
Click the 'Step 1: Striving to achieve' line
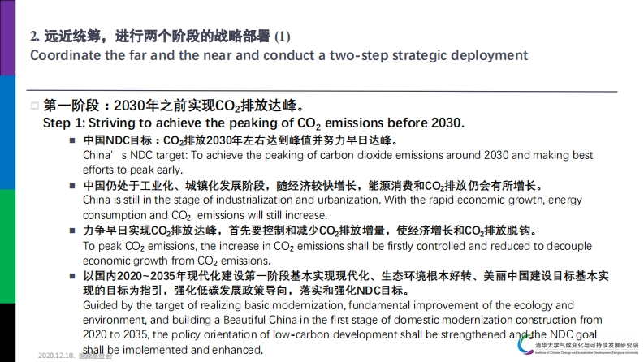[253, 123]
